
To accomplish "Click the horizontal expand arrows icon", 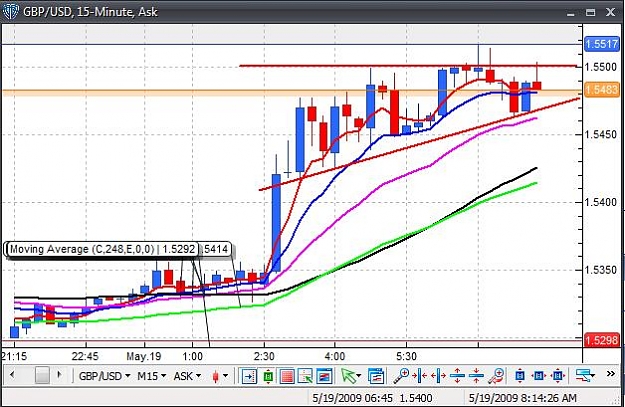I will pos(438,376).
